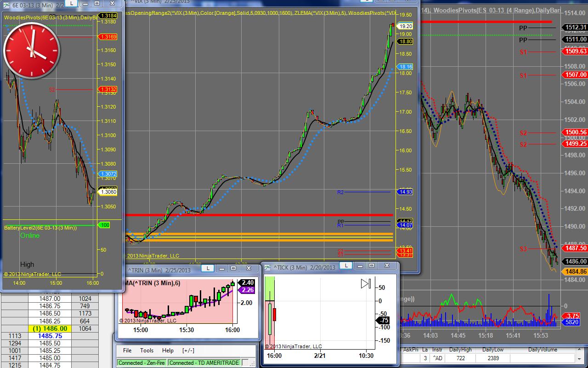Click the orange 1484.86 price marker
The height and width of the screenshot is (368, 588).
click(x=575, y=272)
